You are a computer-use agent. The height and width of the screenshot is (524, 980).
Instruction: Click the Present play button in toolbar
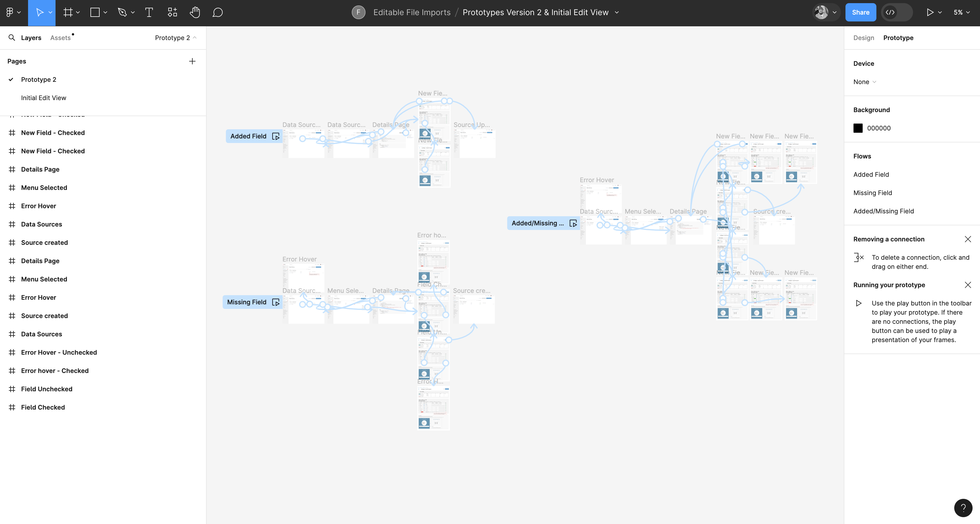pos(930,13)
